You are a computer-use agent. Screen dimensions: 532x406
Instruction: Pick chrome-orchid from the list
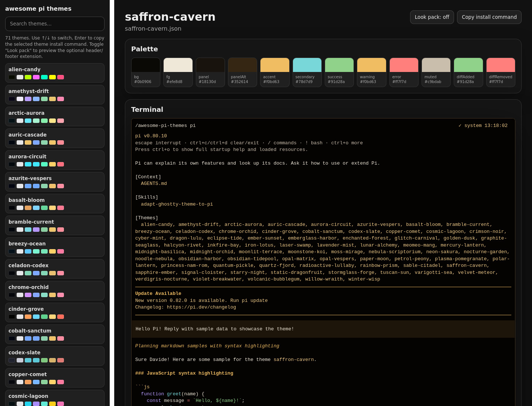click(x=55, y=291)
